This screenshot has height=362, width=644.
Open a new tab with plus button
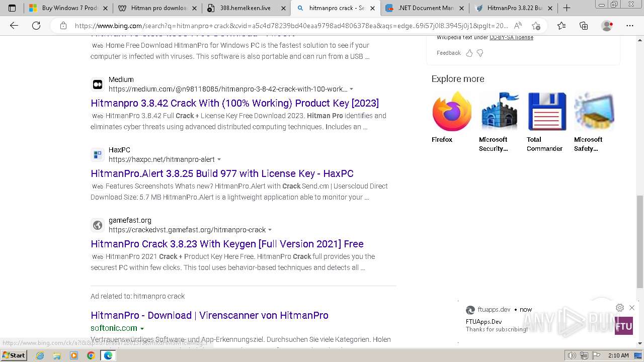pos(567,8)
